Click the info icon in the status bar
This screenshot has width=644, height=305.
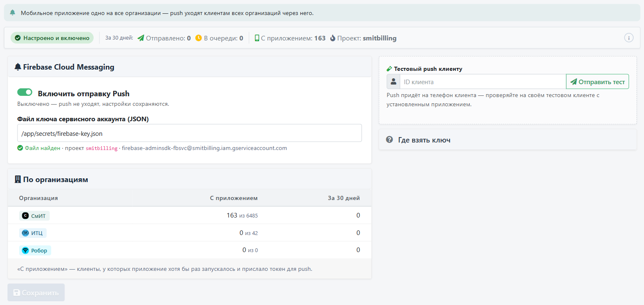click(629, 38)
